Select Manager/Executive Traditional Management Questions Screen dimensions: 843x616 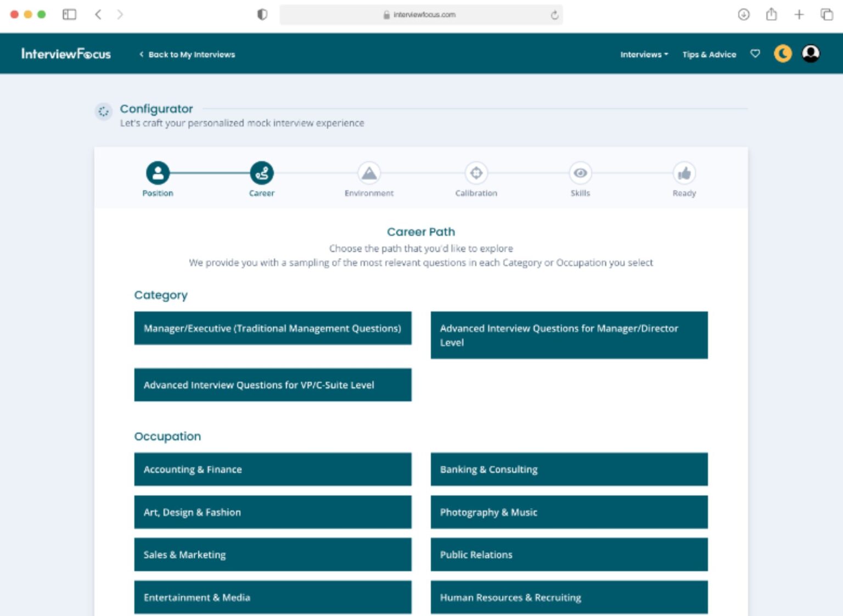[x=273, y=329]
